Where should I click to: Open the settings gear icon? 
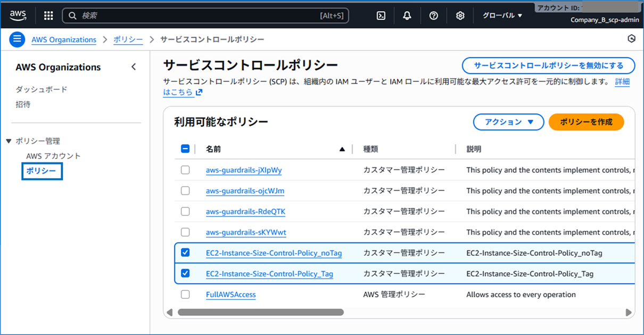tap(459, 15)
